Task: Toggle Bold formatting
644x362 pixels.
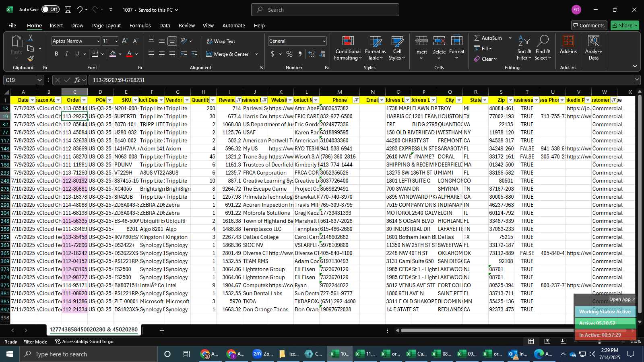Action: click(x=56, y=54)
